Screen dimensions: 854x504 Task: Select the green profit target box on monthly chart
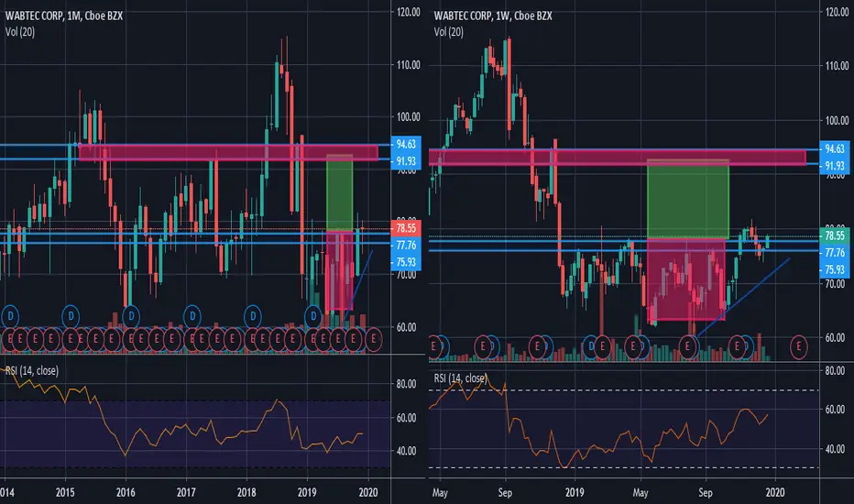point(339,193)
